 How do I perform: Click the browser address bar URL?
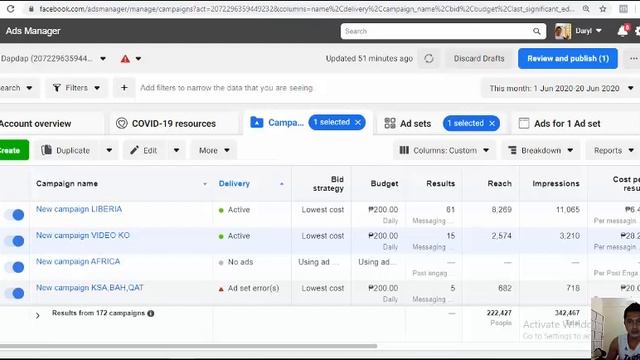(x=306, y=9)
